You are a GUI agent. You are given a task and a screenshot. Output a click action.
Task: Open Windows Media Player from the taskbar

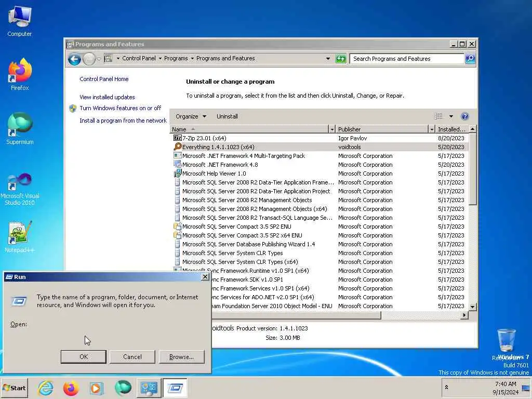(96, 388)
